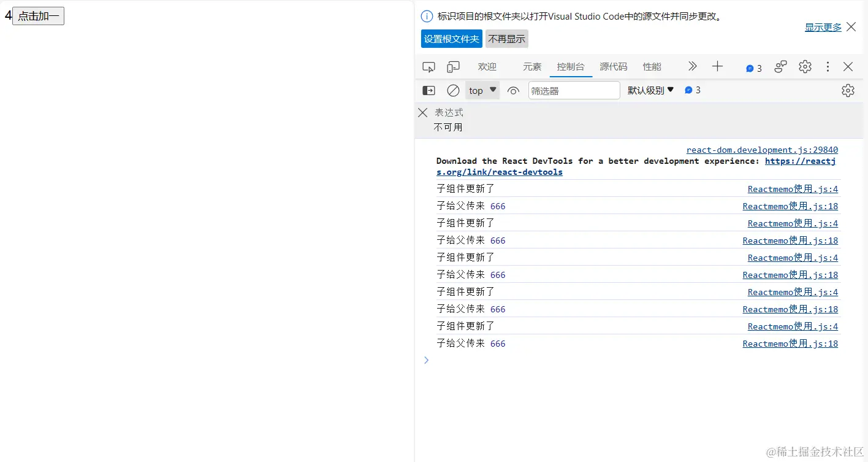The height and width of the screenshot is (462, 868).
Task: Click 不再显示 button
Action: pyautogui.click(x=507, y=39)
